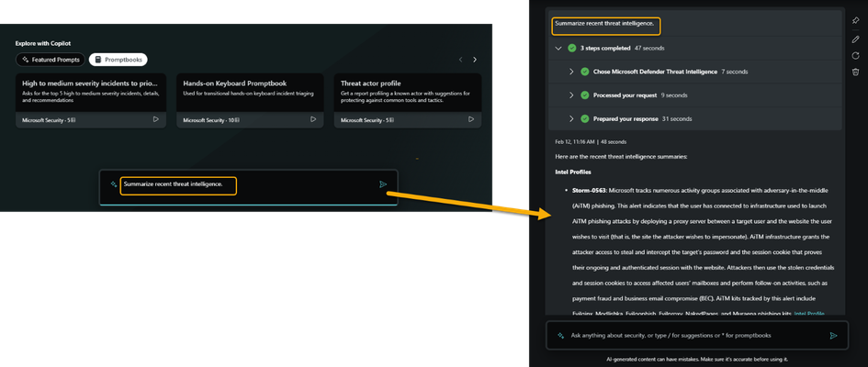Send the prompt in the right chat box
Viewport: 868px width, 367px height.
[x=833, y=336]
